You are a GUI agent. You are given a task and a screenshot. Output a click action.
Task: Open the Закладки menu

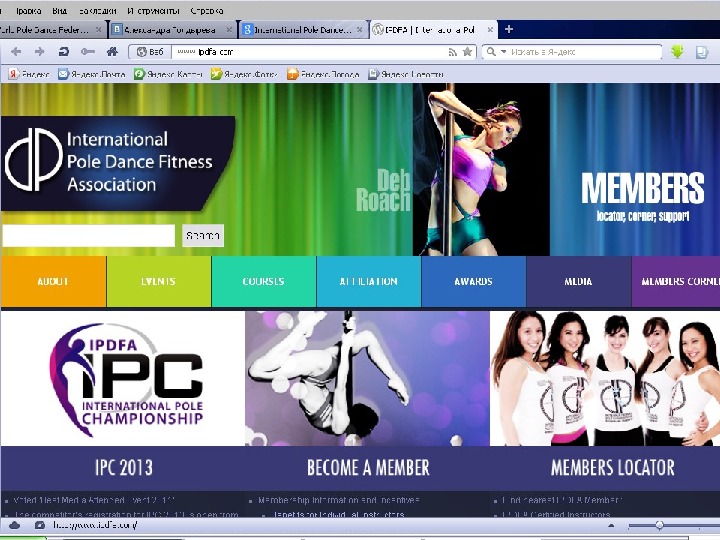pyautogui.click(x=97, y=11)
